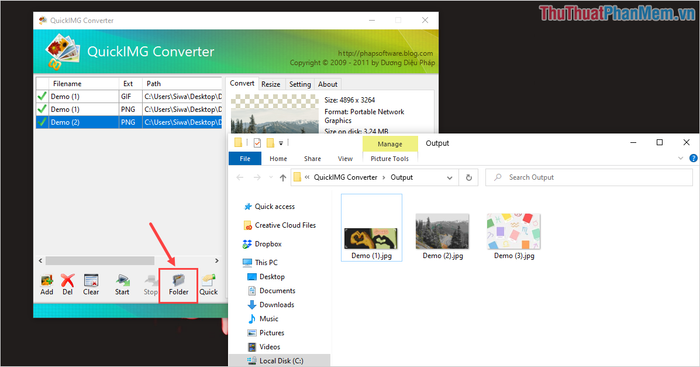The height and width of the screenshot is (367, 700).
Task: Toggle the checkmark for Demo (1) PNG row
Action: click(42, 109)
